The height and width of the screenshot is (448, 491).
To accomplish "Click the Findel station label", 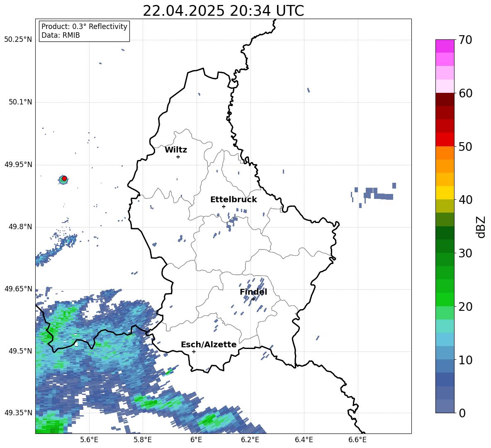I will click(x=253, y=292).
